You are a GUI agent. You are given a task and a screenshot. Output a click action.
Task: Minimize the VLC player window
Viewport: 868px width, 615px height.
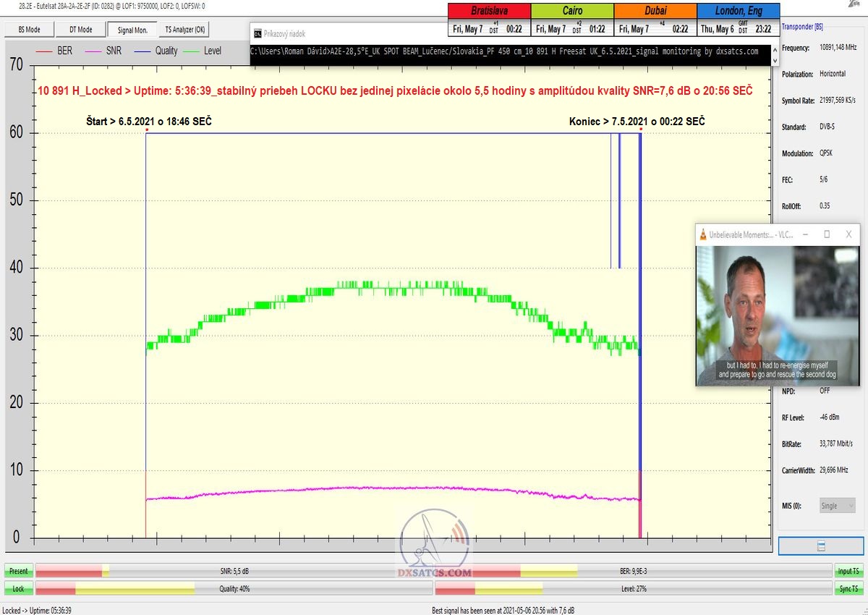pyautogui.click(x=805, y=234)
